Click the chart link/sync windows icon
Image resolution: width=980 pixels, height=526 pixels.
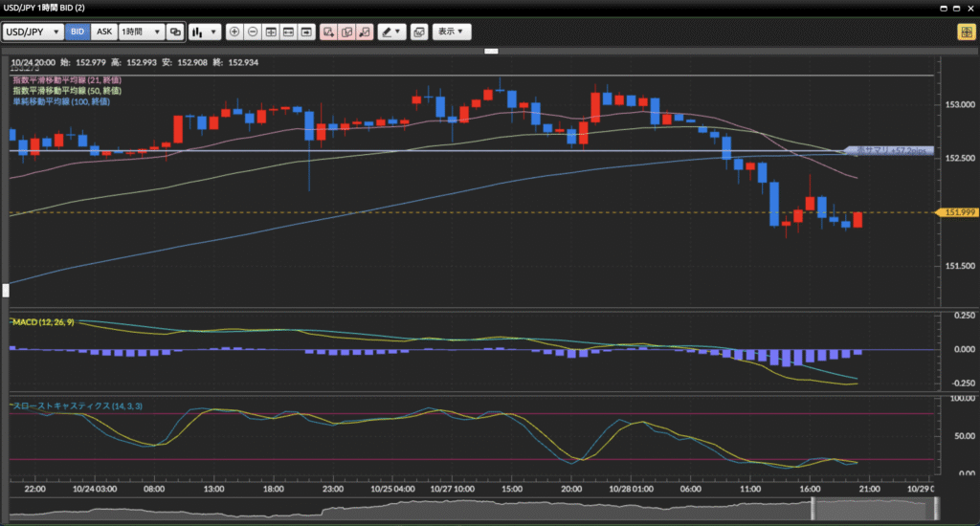click(175, 32)
